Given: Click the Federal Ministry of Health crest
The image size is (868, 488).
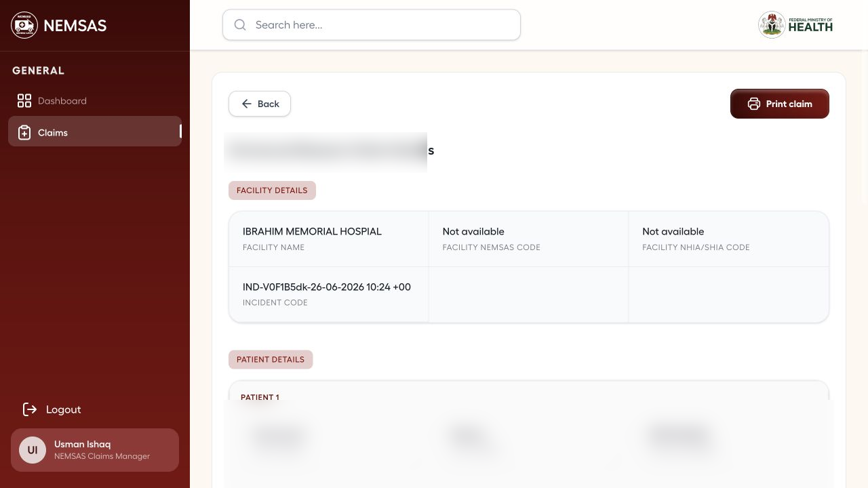Looking at the screenshot, I should (x=772, y=25).
